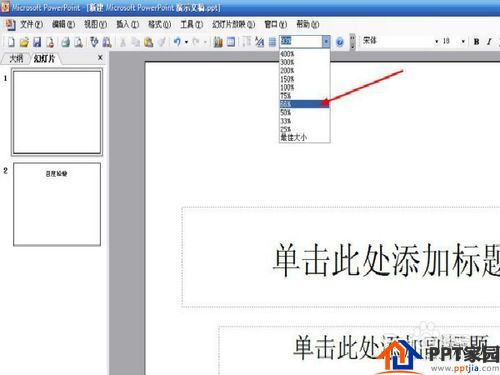The width and height of the screenshot is (500, 375).
Task: Open the 幻灯片放映 menu
Action: [x=233, y=24]
